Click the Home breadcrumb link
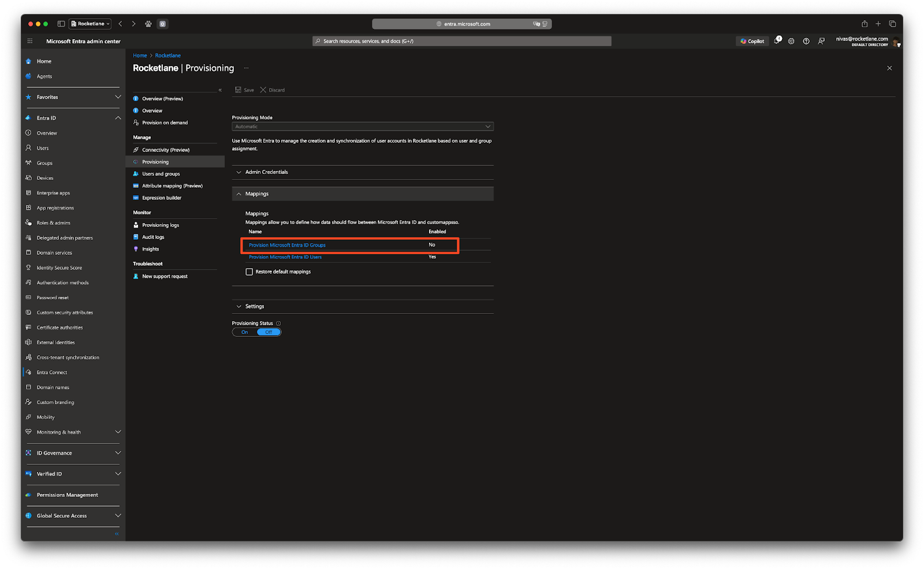The height and width of the screenshot is (569, 924). click(140, 55)
